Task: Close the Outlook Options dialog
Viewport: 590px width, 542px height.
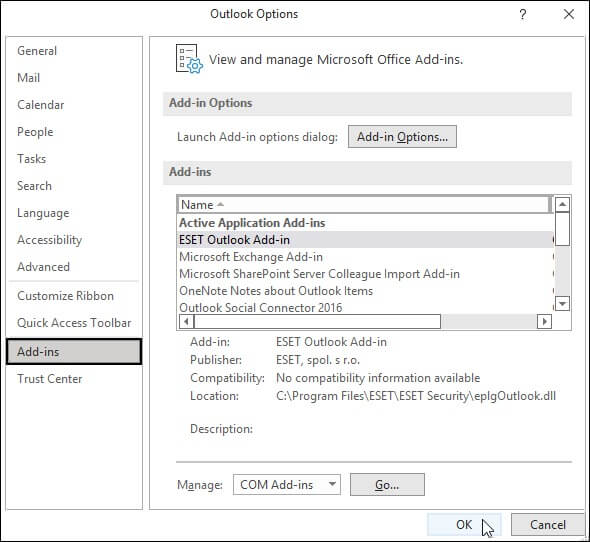Action: tap(569, 14)
